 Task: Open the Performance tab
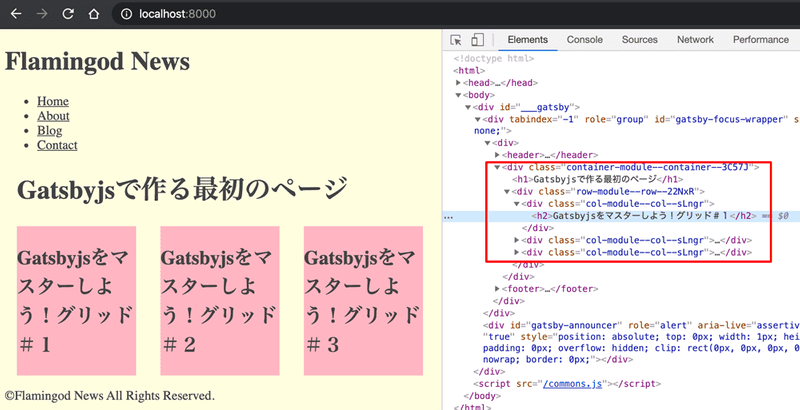pyautogui.click(x=761, y=40)
